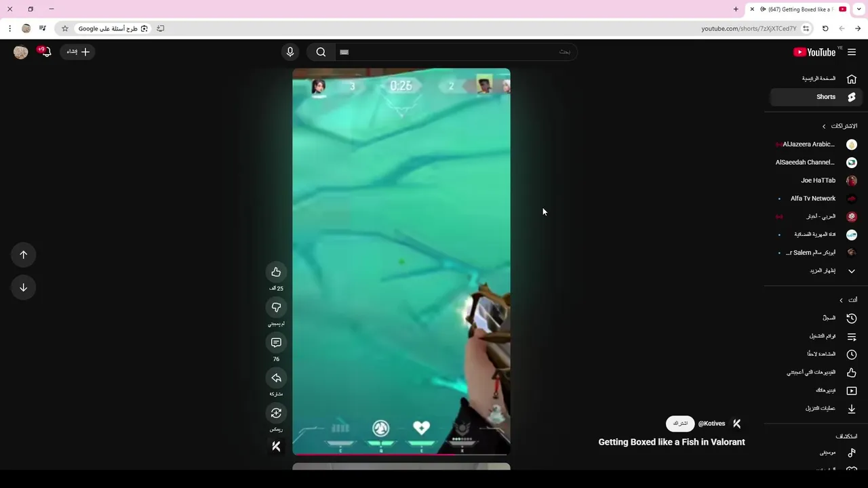Viewport: 868px width, 488px height.
Task: Open the browser profile avatar
Action: (26, 28)
